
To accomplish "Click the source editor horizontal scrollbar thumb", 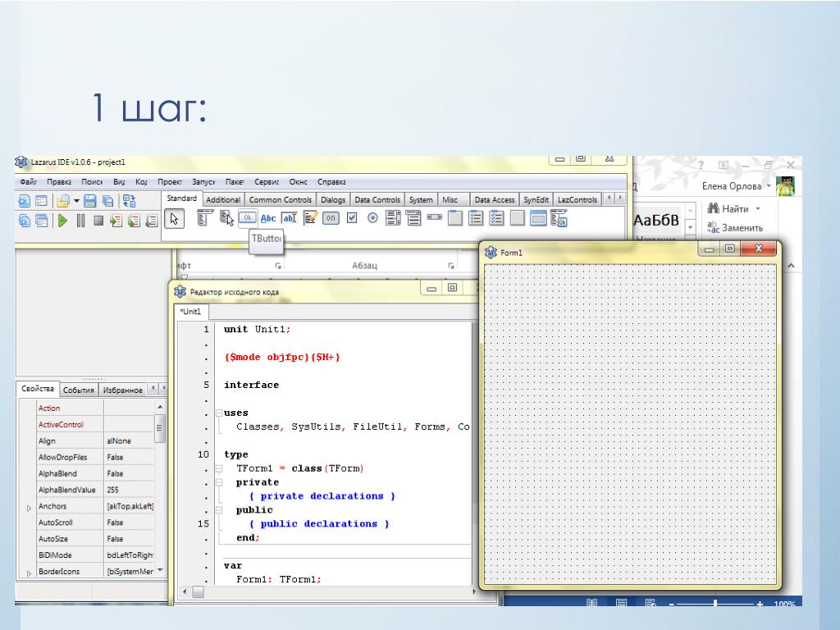I will pyautogui.click(x=199, y=592).
